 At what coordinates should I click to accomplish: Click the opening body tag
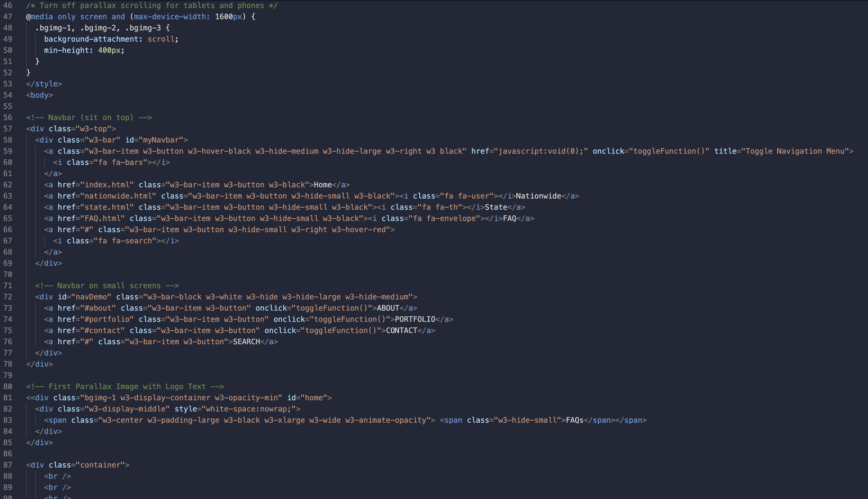(x=39, y=95)
